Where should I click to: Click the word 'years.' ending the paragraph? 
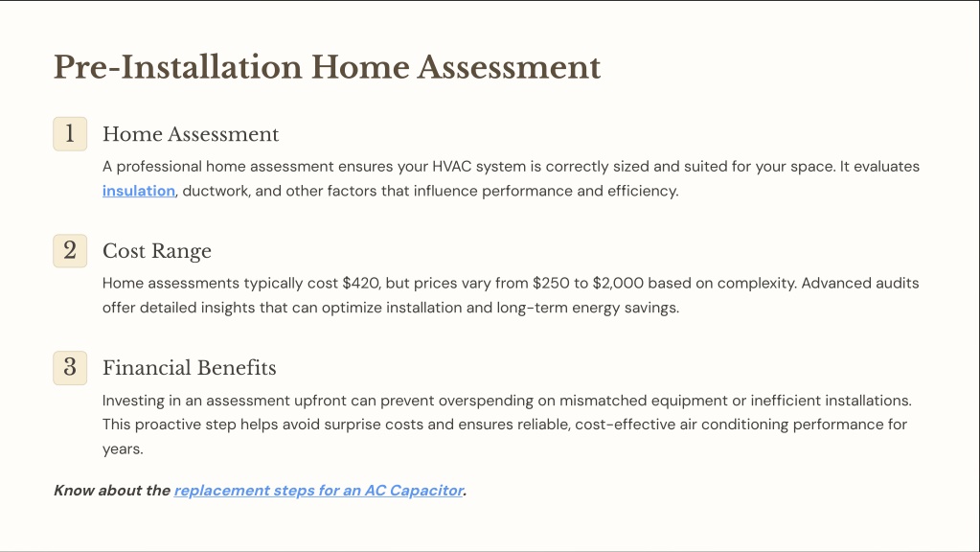point(123,448)
